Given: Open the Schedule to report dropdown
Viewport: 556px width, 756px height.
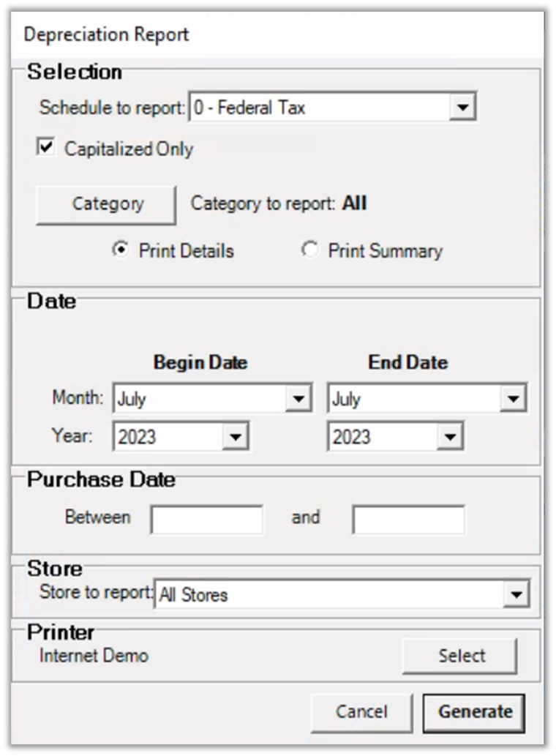Looking at the screenshot, I should 461,108.
